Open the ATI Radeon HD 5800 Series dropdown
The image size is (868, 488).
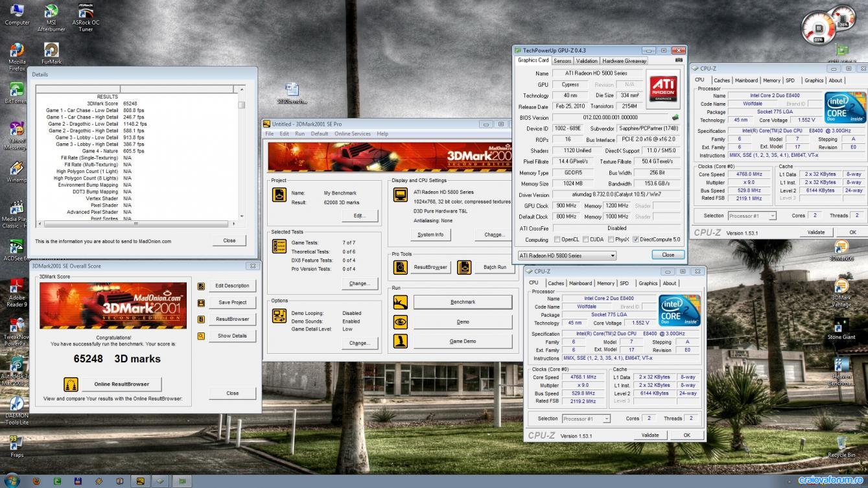[566, 255]
